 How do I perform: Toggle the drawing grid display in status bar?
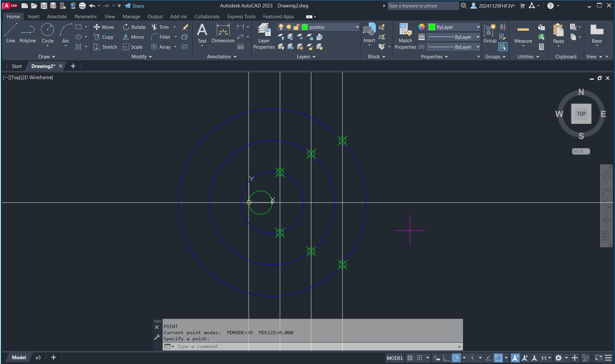410,358
